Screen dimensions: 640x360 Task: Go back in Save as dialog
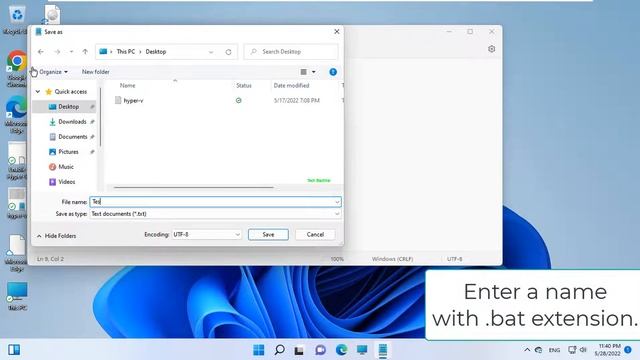click(x=41, y=52)
